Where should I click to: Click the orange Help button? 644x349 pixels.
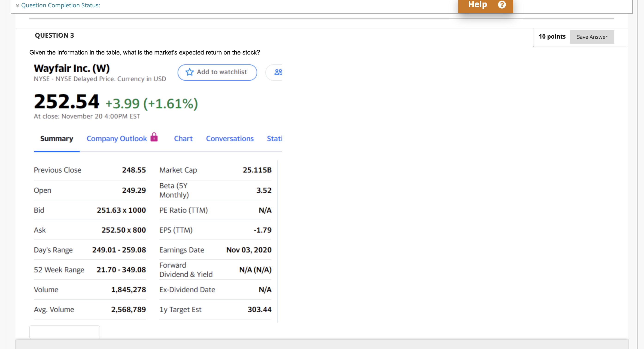coord(478,4)
